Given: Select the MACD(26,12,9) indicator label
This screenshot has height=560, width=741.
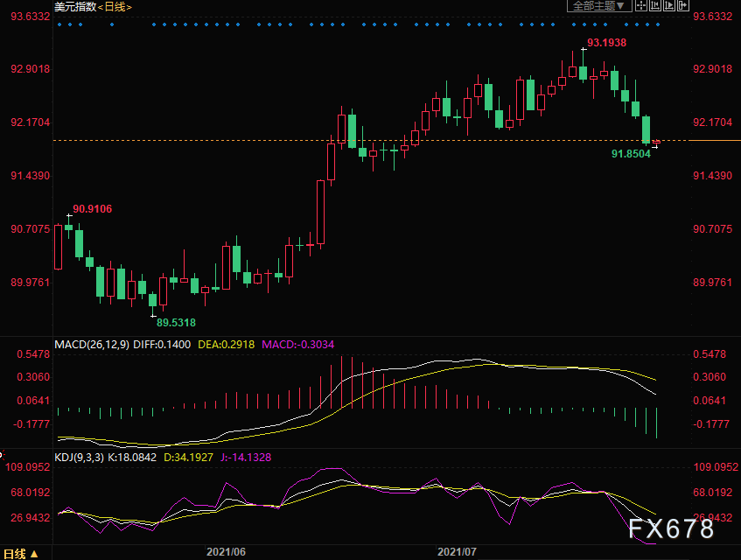Looking at the screenshot, I should click(x=92, y=345).
